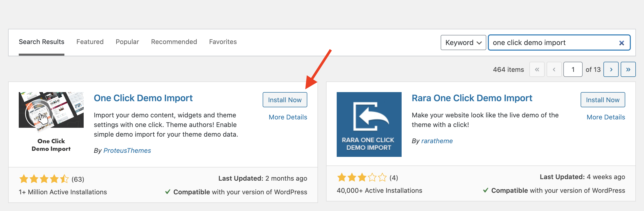Open the Rara One Click Demo Import logo
The image size is (644, 211).
[x=369, y=124]
